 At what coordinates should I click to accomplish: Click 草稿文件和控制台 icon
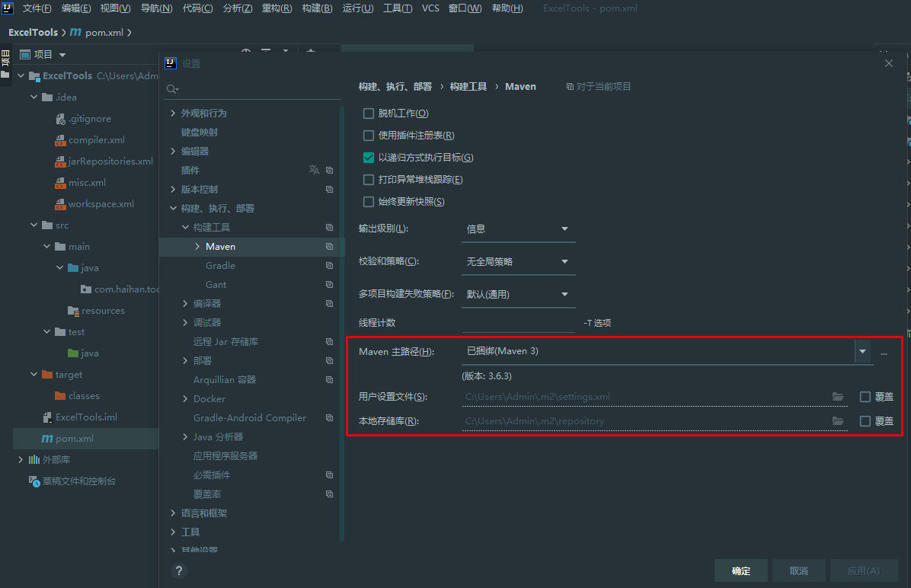[34, 481]
